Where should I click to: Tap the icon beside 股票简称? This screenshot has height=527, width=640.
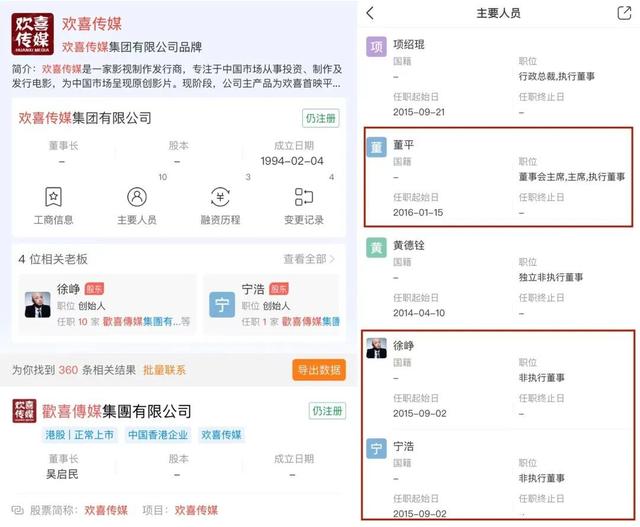18,510
